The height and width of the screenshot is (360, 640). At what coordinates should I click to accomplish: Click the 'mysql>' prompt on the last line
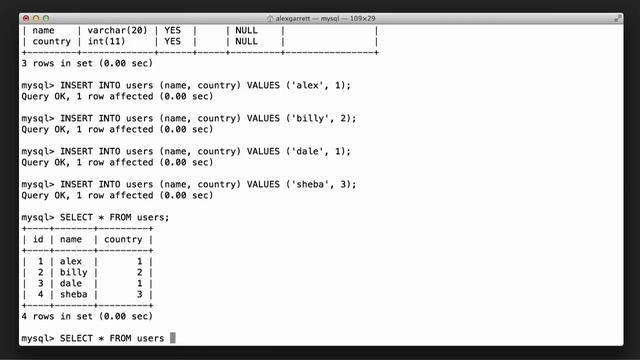click(x=38, y=338)
